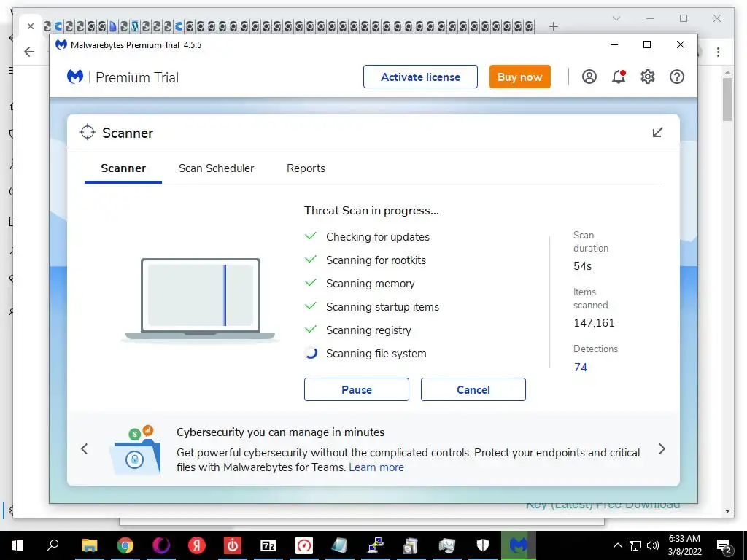Click 'Threat Scan in progress...' heading

click(x=371, y=211)
